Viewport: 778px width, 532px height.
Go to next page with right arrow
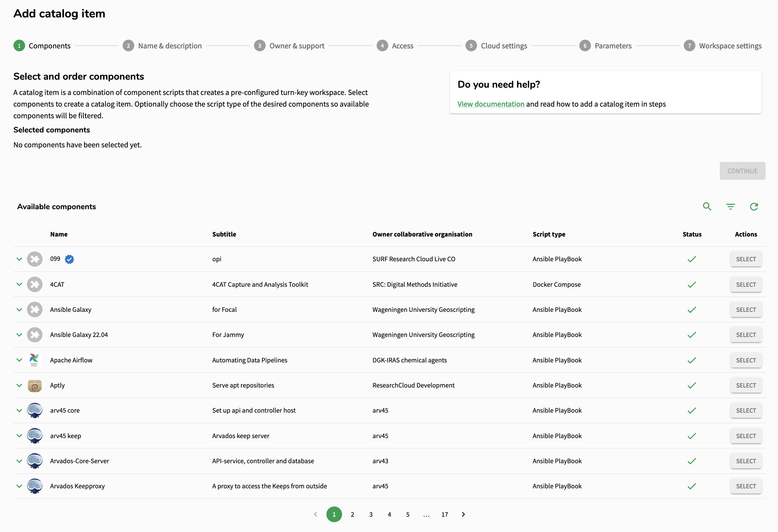463,514
